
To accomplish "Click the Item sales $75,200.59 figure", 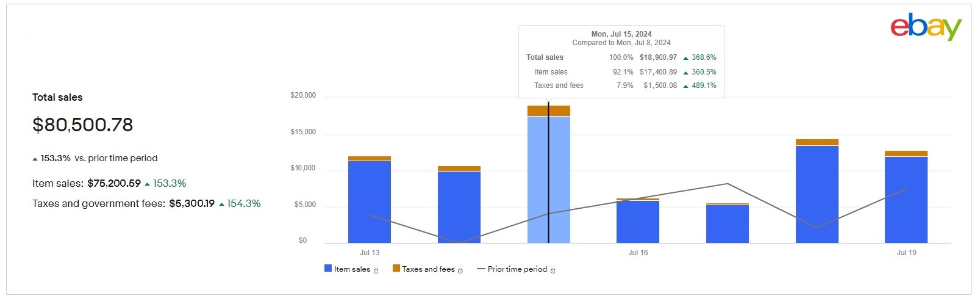I will (x=114, y=183).
